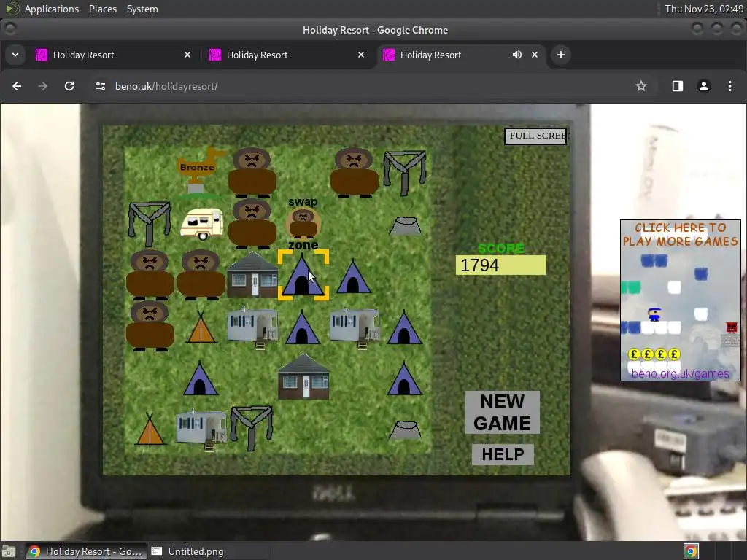Open a new browser tab
This screenshot has height=560, width=747.
(561, 55)
